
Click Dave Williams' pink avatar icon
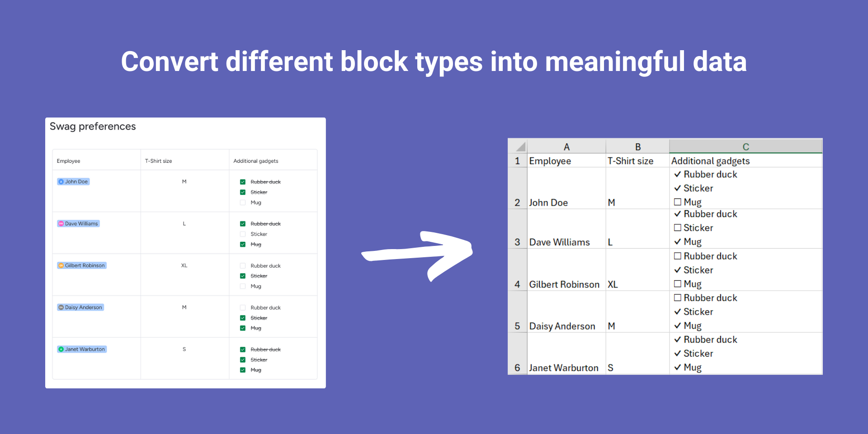[x=61, y=224]
